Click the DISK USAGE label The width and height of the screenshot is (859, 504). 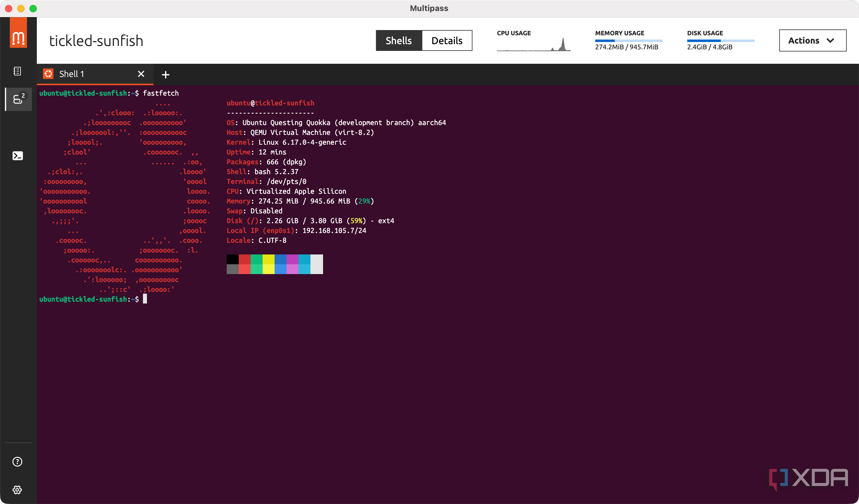point(705,33)
